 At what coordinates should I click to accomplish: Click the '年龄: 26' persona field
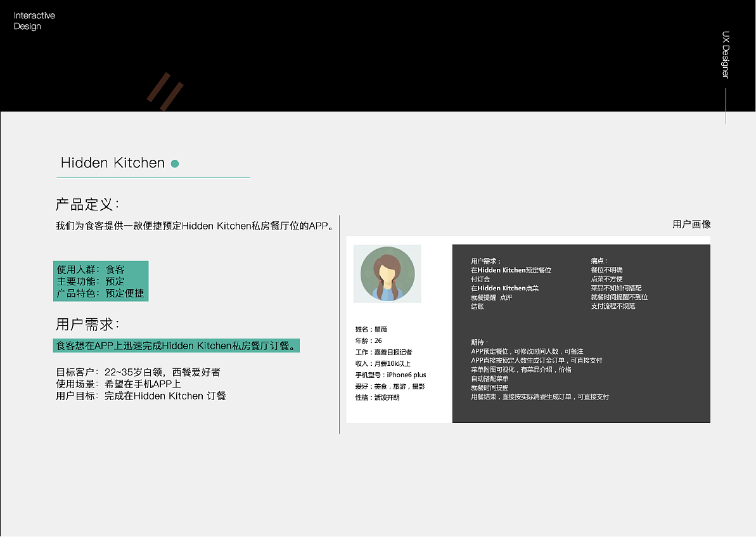click(369, 340)
